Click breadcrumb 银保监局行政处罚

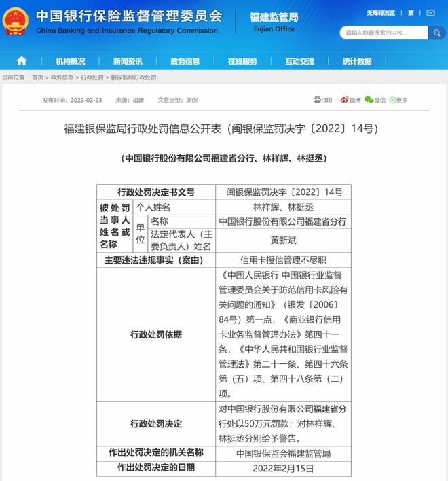[x=134, y=77]
